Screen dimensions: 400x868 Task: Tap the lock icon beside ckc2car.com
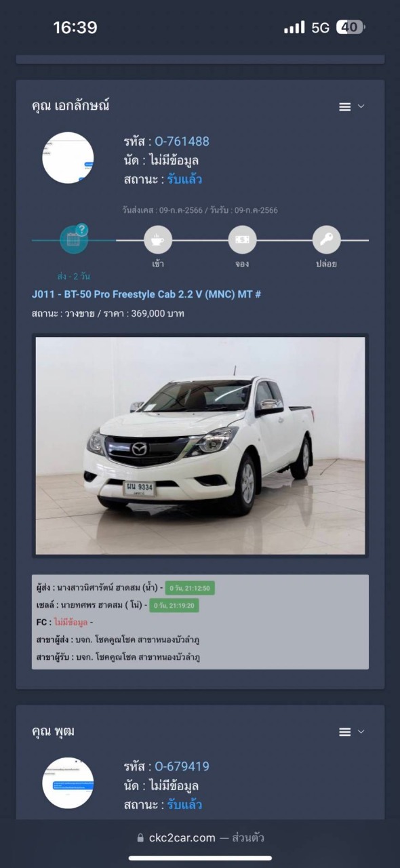[x=141, y=838]
